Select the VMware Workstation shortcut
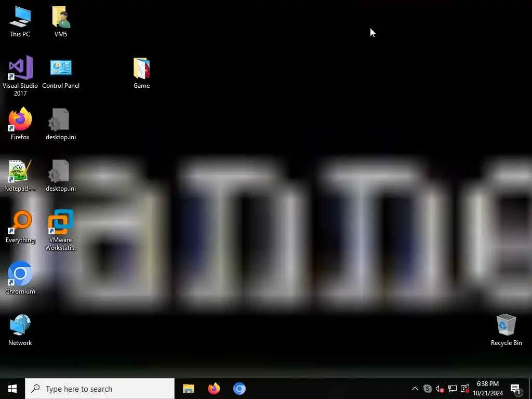The width and height of the screenshot is (532, 399). pos(61,230)
